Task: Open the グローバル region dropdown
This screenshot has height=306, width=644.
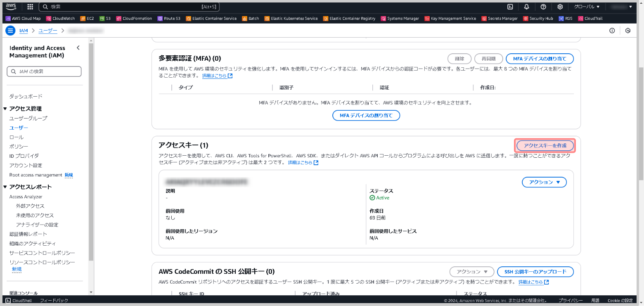Action: pos(587,7)
